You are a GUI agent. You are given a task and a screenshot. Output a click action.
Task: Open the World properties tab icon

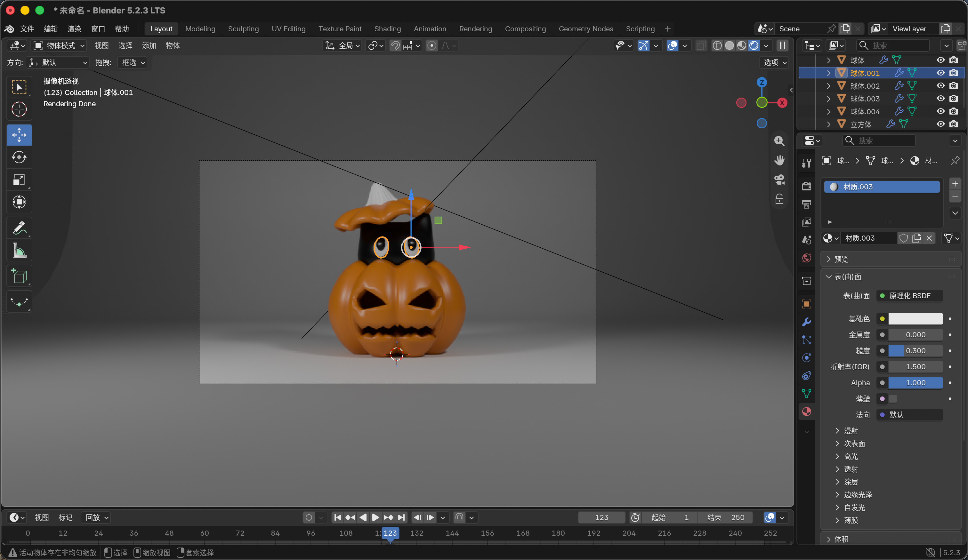coord(806,258)
